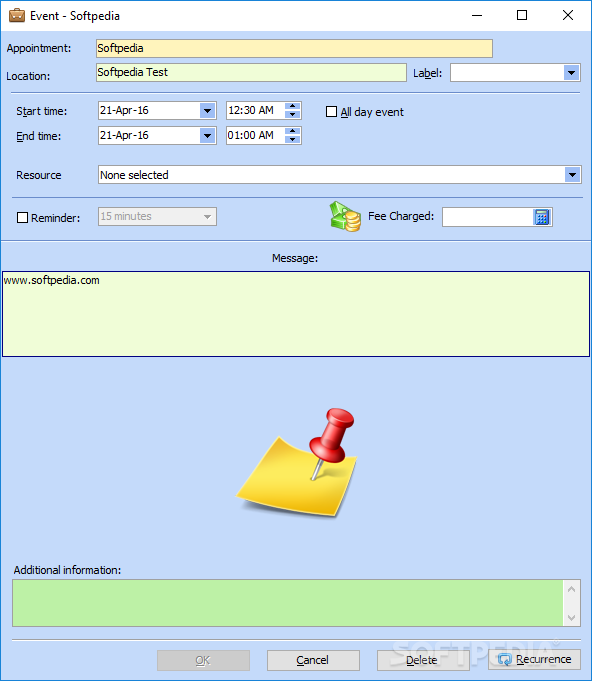Toggle the Reminder checkbox

point(22,218)
